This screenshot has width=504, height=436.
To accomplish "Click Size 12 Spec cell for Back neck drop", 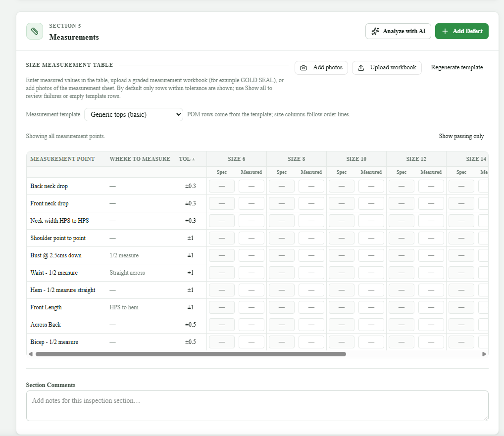I will 402,186.
